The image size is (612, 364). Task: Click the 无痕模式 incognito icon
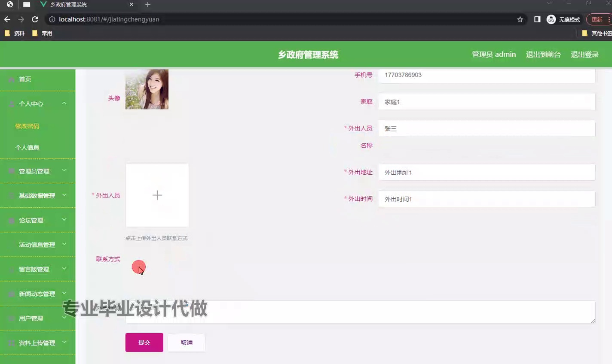click(551, 19)
